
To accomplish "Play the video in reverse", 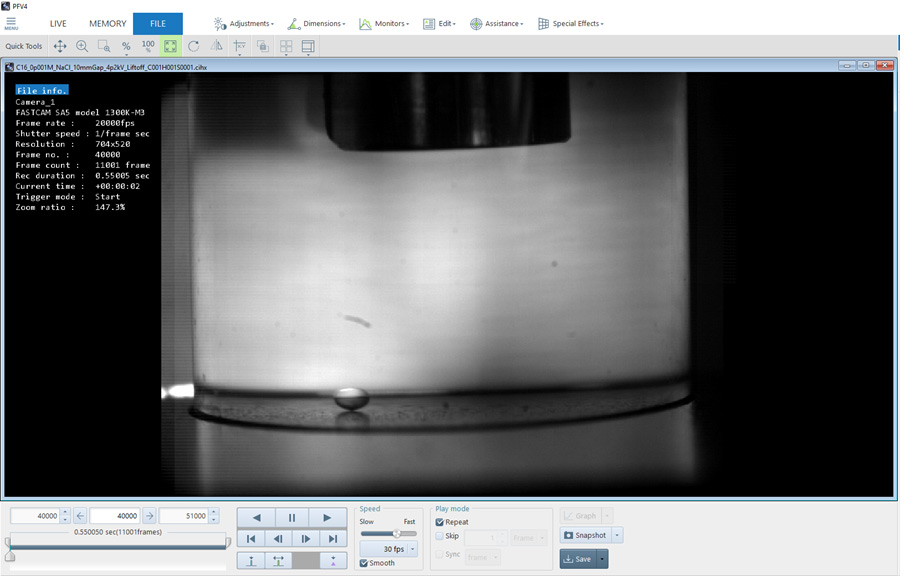I will point(256,517).
